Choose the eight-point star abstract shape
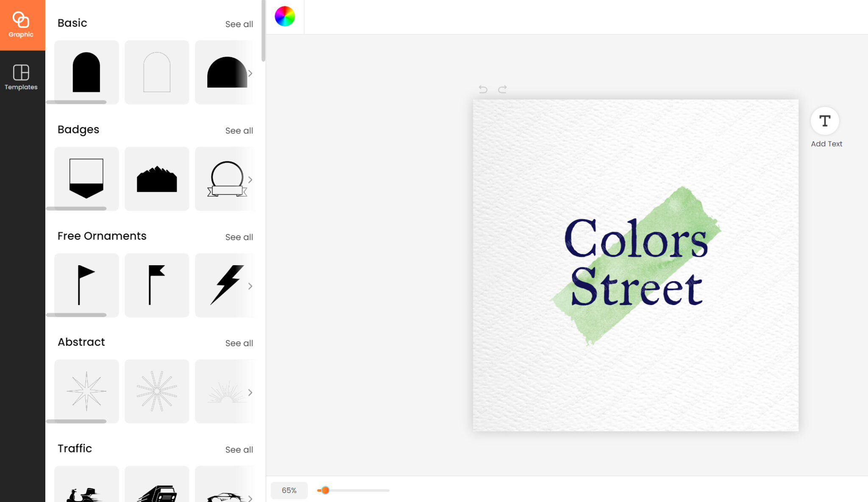The width and height of the screenshot is (868, 502). (86, 391)
